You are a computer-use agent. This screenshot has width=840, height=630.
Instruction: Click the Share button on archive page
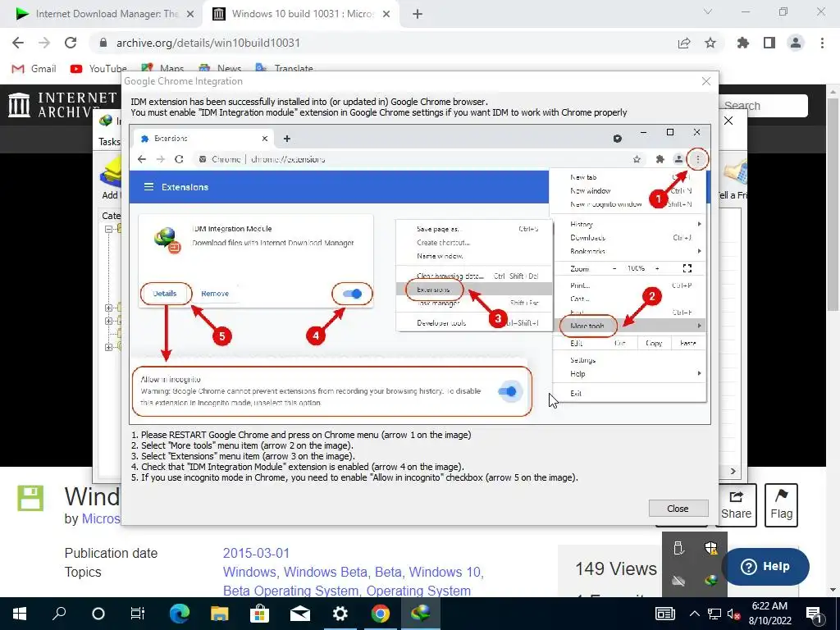click(x=736, y=505)
